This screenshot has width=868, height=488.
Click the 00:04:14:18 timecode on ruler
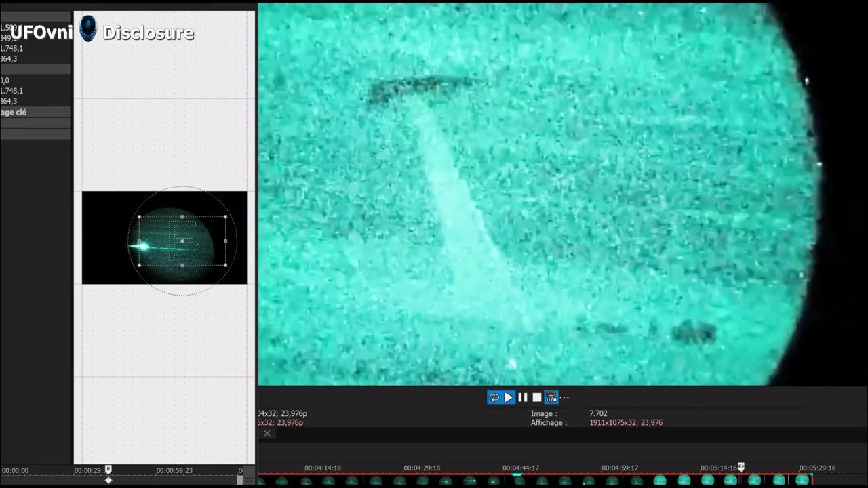323,468
